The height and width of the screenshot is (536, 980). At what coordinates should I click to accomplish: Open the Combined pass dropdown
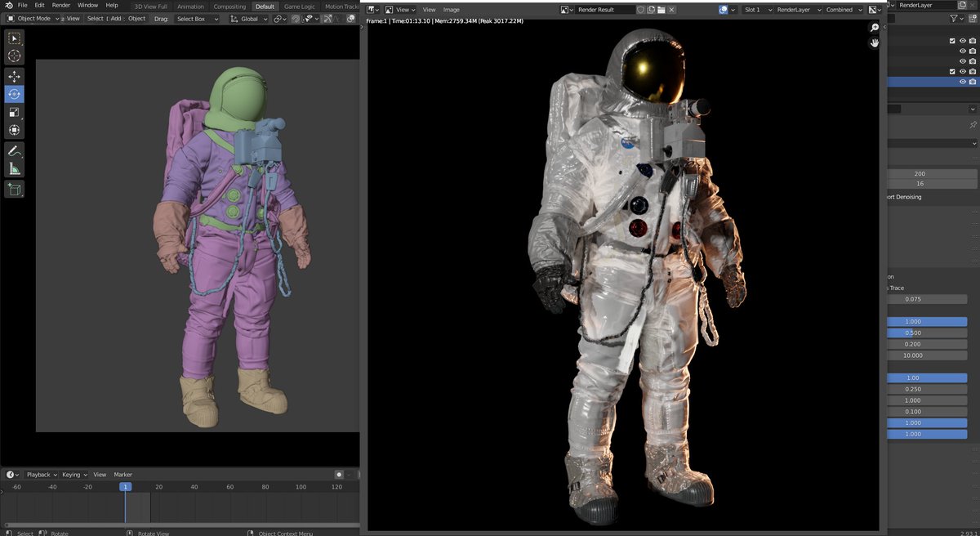[x=843, y=10]
